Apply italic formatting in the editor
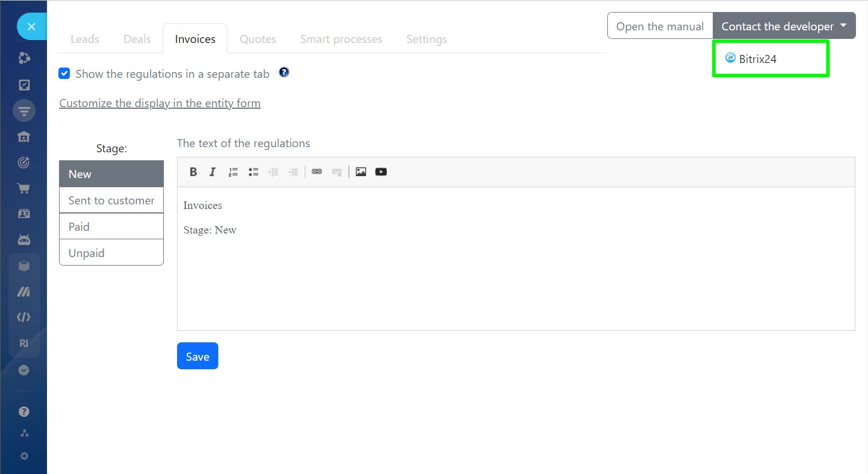This screenshot has height=474, width=868. point(213,172)
